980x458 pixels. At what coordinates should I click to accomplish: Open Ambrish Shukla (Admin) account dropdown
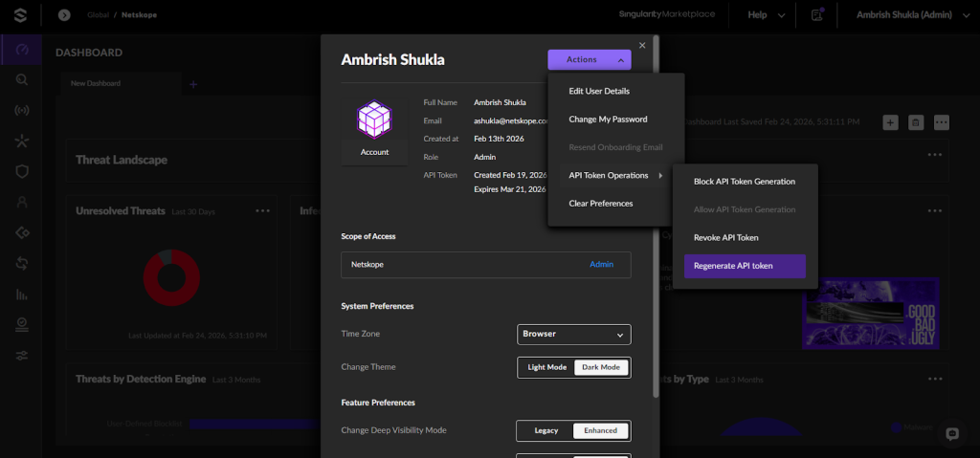click(912, 15)
